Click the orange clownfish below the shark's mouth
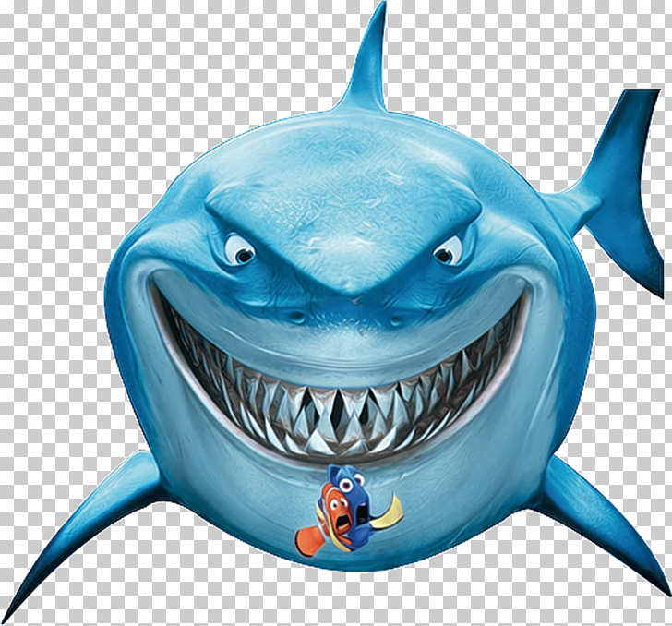This screenshot has height=626, width=672. (326, 520)
